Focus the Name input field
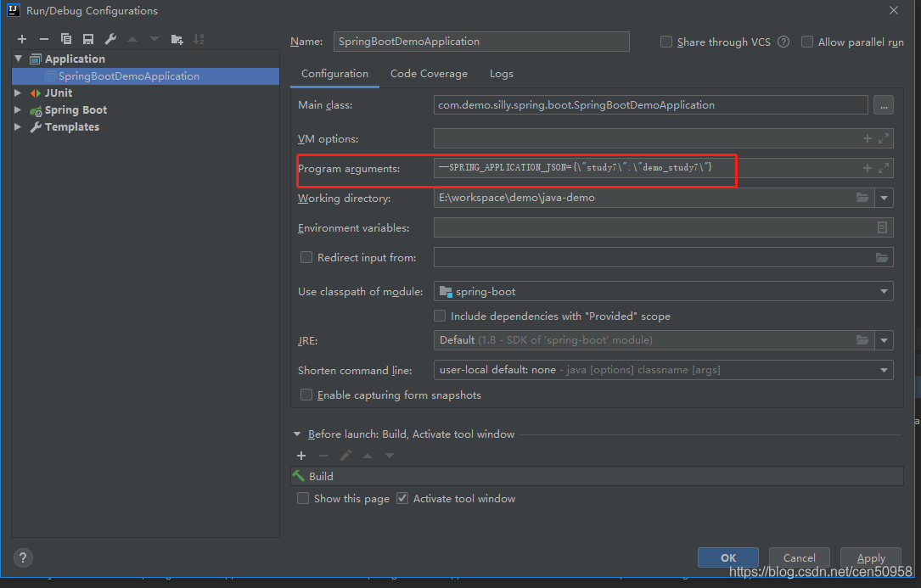Screen dimensions: 921x588 tap(481, 42)
